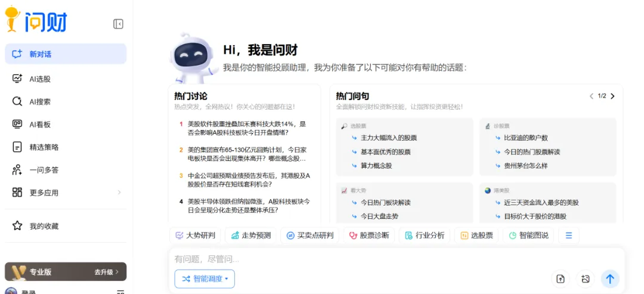Select the 行业分析 quick action
644x294 pixels.
tap(425, 236)
